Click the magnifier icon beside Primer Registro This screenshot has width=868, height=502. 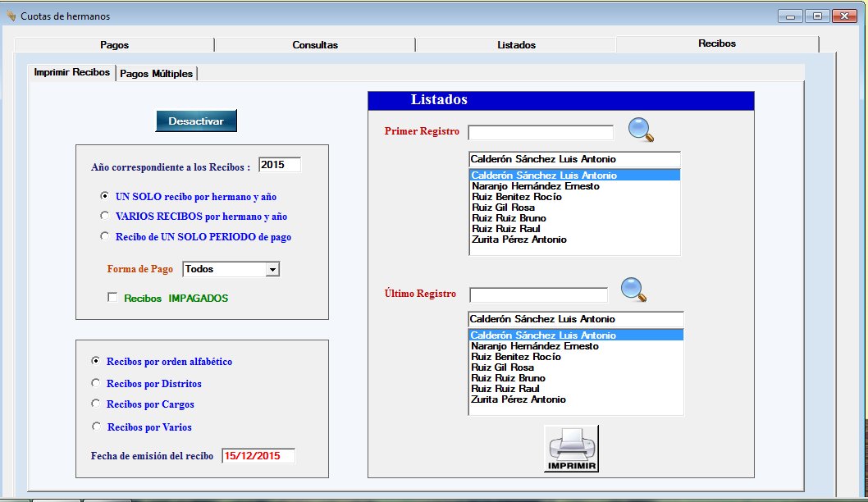pos(640,130)
